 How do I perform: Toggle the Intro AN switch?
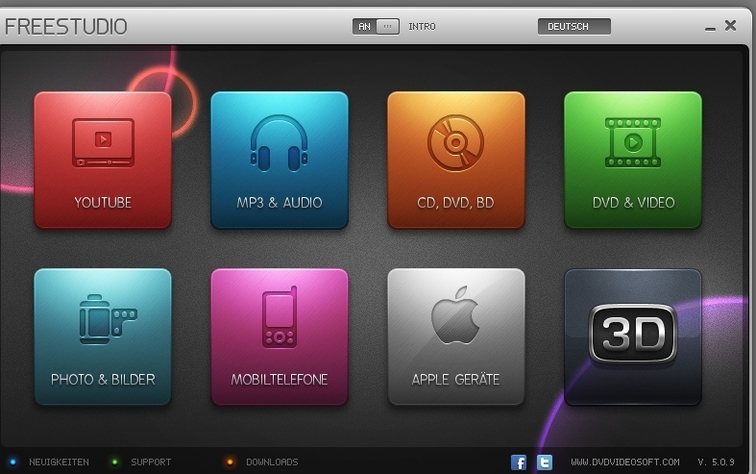[376, 27]
